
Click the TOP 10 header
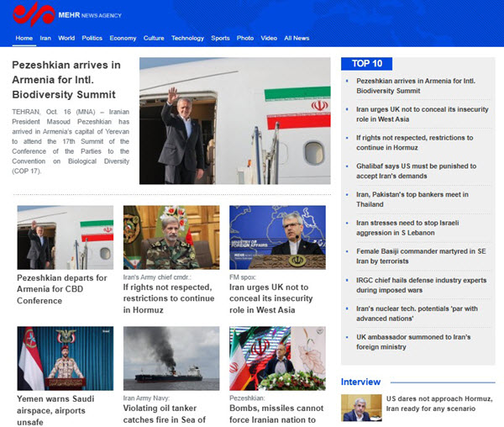tap(367, 64)
